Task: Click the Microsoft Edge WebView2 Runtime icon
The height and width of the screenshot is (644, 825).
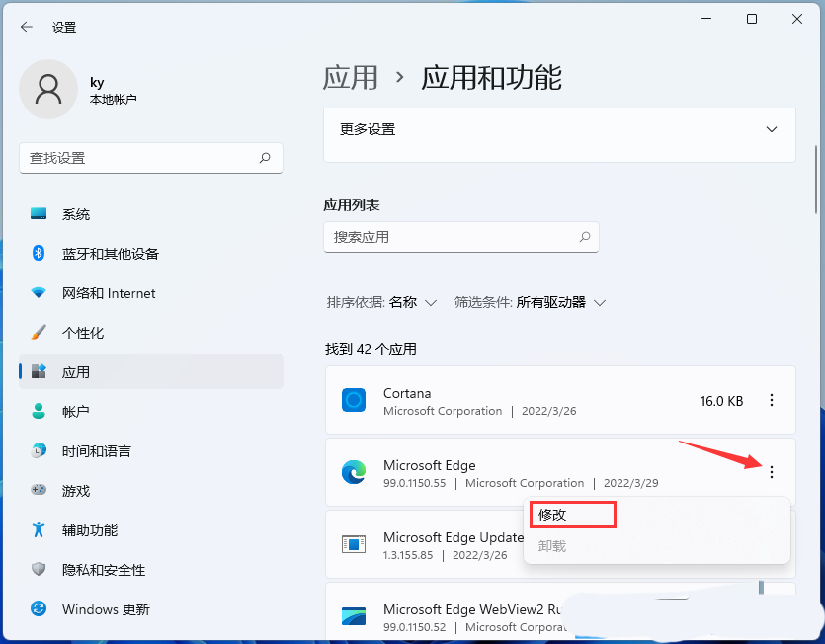Action: (354, 617)
